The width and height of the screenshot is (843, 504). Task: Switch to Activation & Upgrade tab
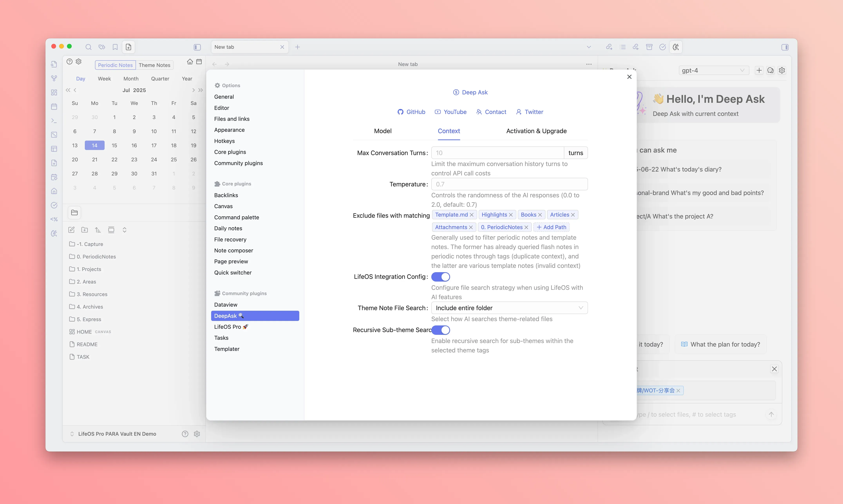coord(536,131)
